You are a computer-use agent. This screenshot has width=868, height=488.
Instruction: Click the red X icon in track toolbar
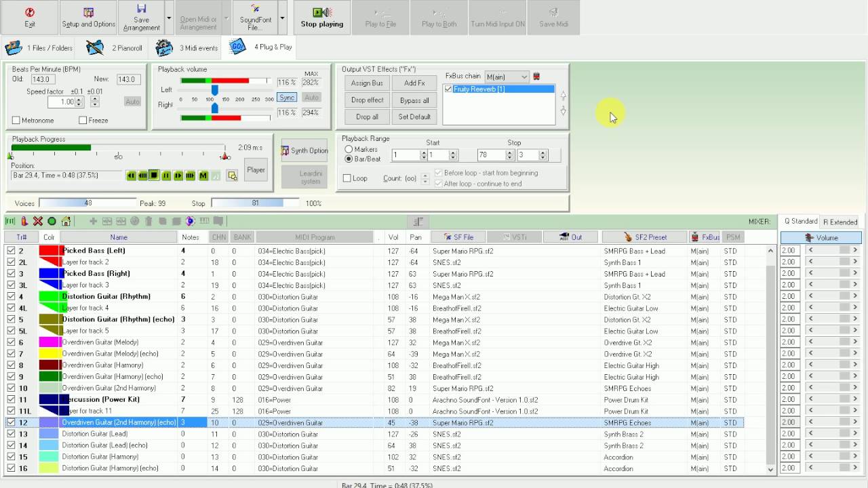[x=38, y=221]
